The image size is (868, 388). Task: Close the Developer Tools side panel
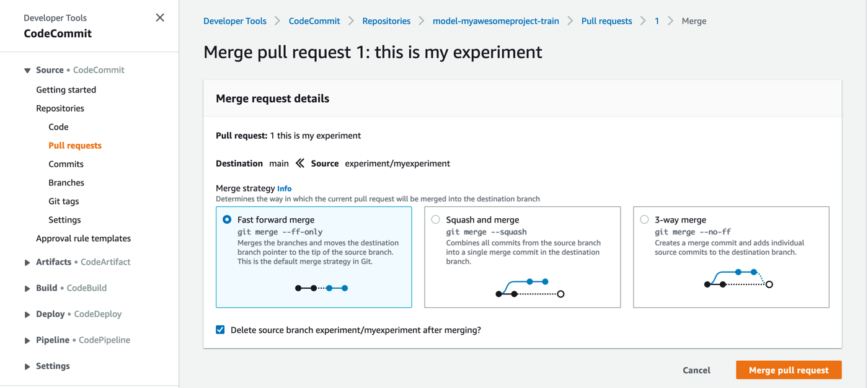[160, 17]
